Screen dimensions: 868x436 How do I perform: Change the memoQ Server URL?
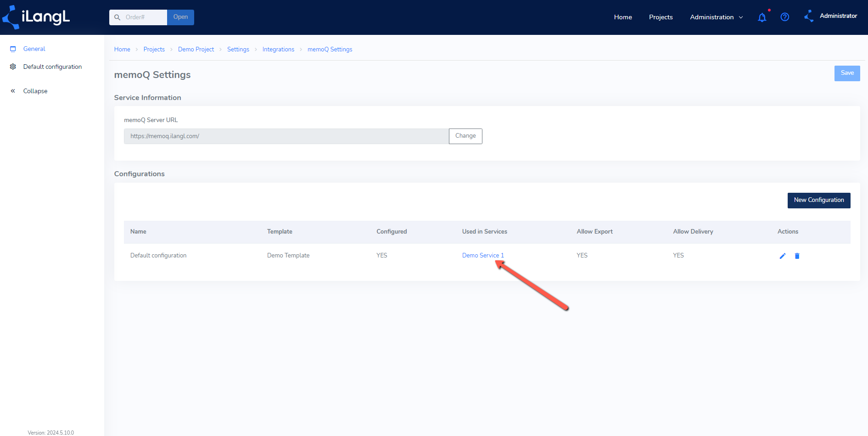465,136
